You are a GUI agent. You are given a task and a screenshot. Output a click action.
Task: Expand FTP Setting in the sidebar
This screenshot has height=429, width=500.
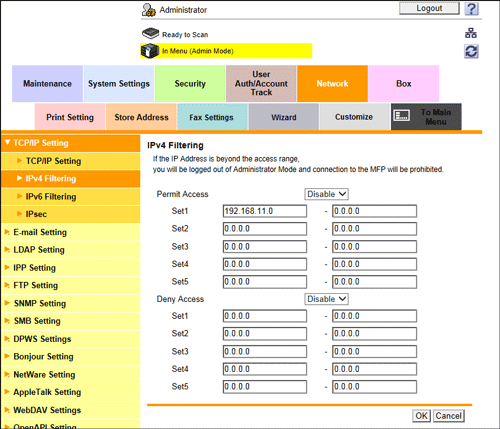coord(70,285)
